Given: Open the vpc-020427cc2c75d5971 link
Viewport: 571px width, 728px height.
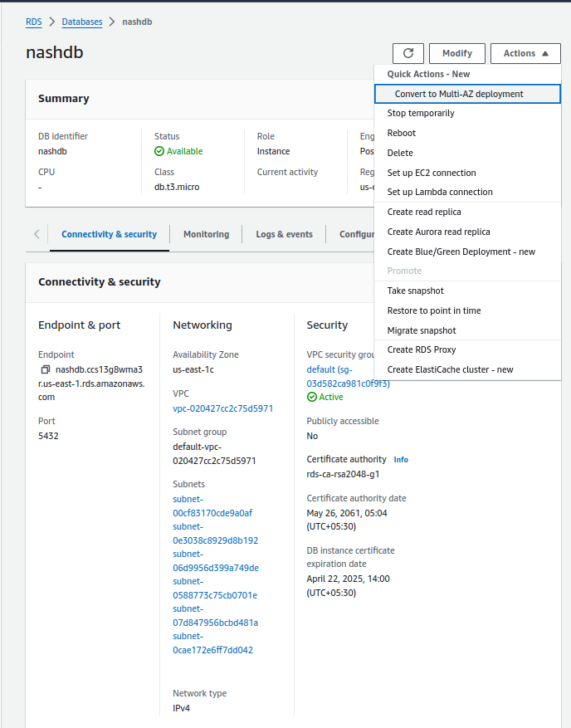Looking at the screenshot, I should [222, 408].
